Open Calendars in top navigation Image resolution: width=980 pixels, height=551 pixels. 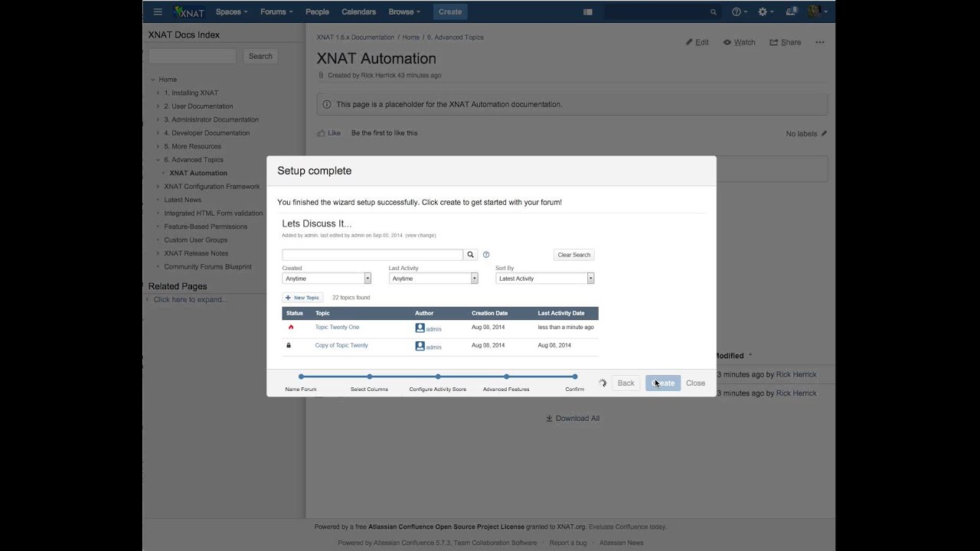pyautogui.click(x=358, y=11)
